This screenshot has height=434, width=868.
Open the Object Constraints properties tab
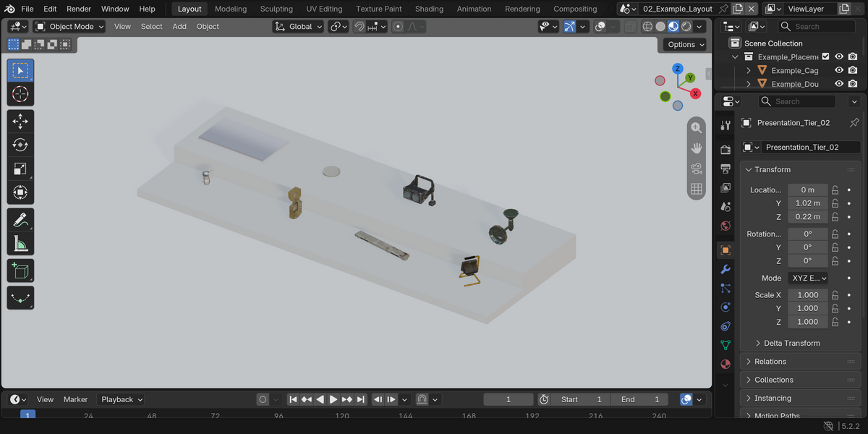726,325
